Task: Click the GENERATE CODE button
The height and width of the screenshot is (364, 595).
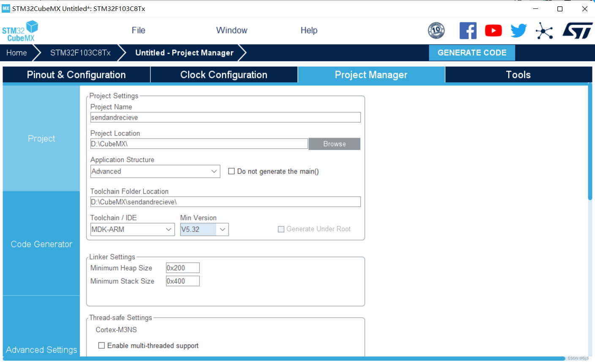Action: (x=472, y=53)
